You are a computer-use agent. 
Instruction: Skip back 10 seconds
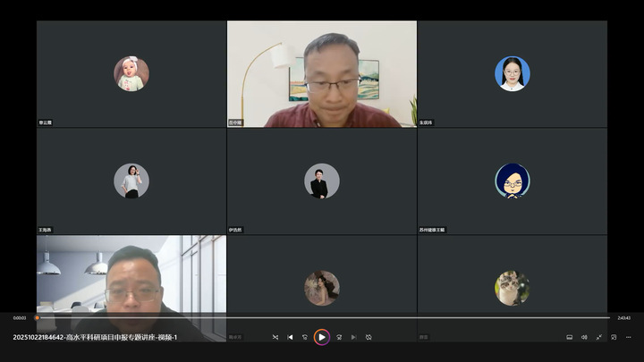pyautogui.click(x=305, y=337)
